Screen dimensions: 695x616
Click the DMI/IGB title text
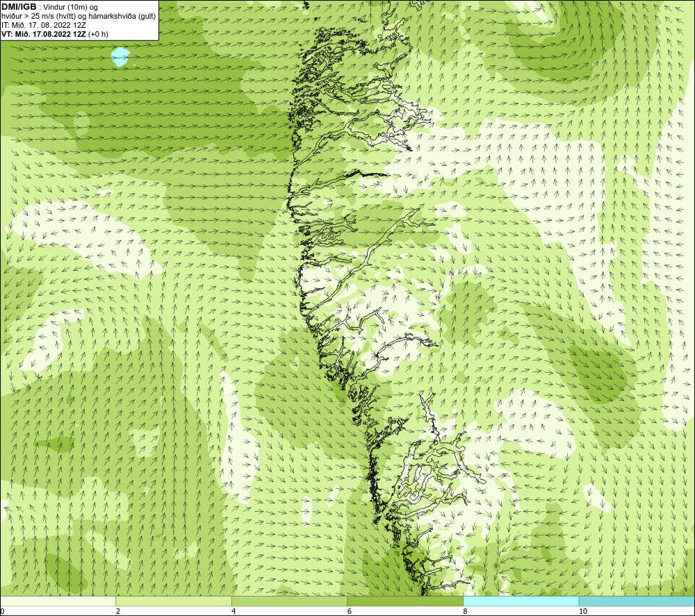point(19,7)
